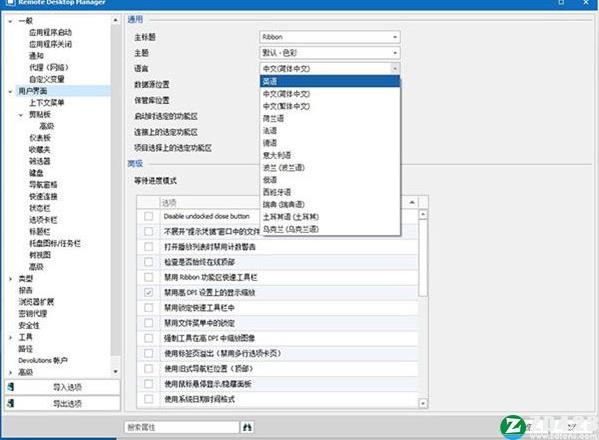Collapse the 一般 tree node

point(10,21)
